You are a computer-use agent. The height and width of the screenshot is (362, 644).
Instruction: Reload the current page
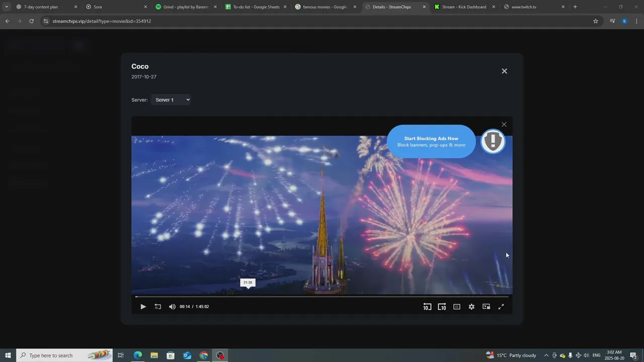coord(31,21)
